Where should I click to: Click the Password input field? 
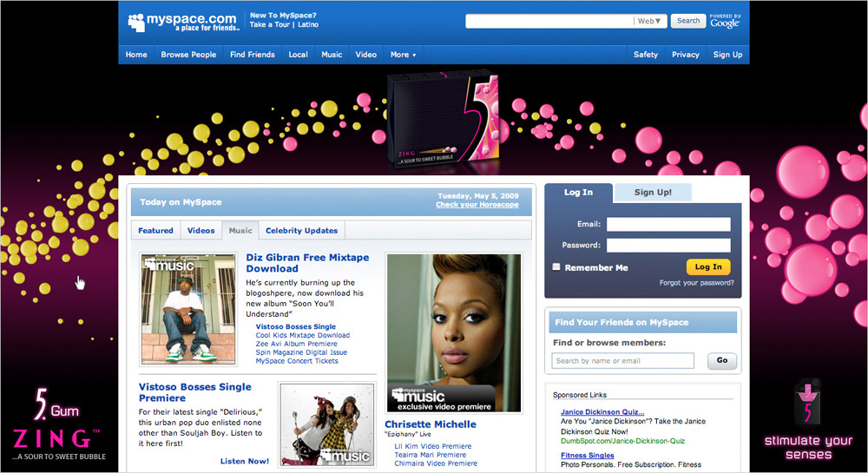coord(668,245)
